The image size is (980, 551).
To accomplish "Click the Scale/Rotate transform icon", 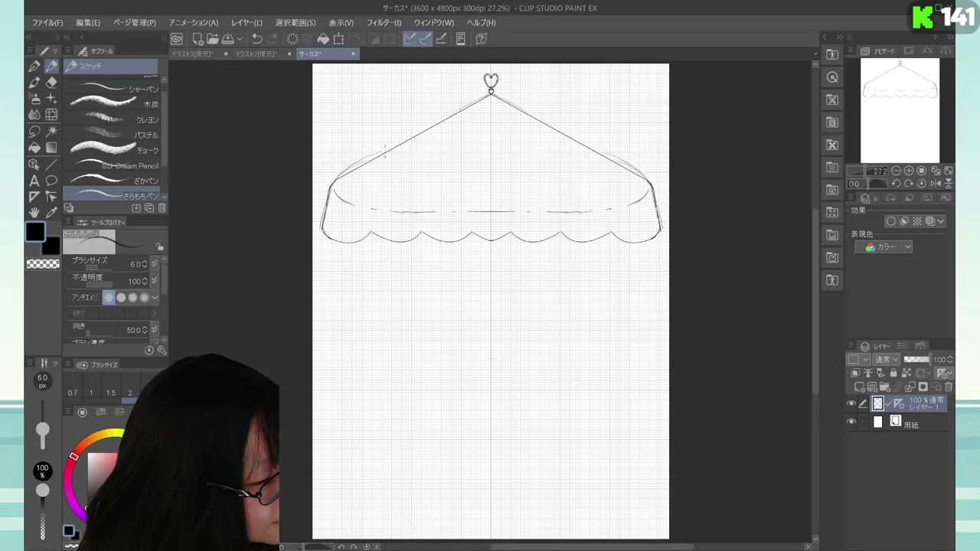I will [338, 39].
